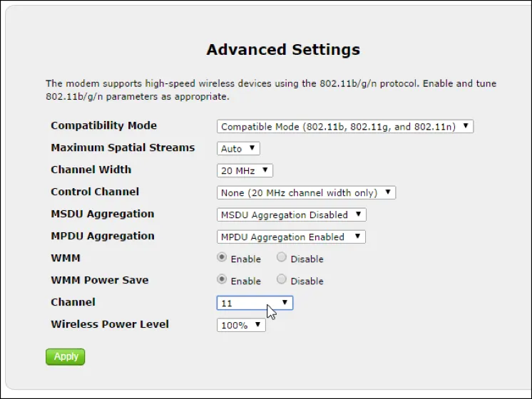Click the Wireless Power Level label text
This screenshot has width=532, height=399.
(x=110, y=324)
